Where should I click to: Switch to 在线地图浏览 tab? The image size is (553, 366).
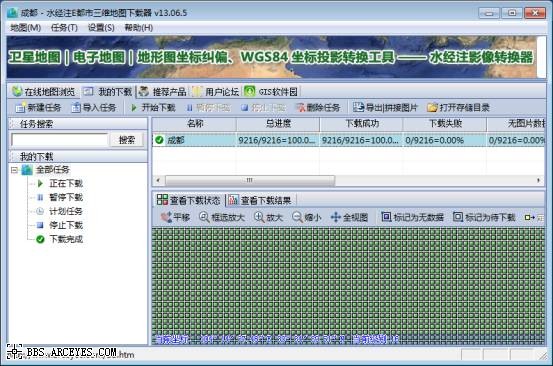[44, 92]
